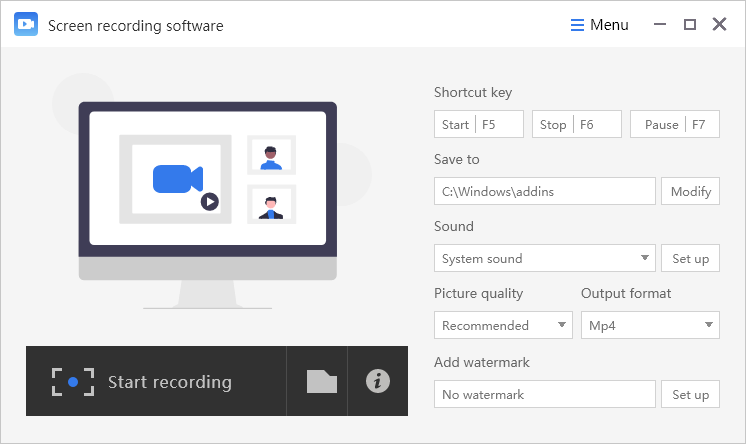The width and height of the screenshot is (746, 444).
Task: Close the Screen recording software window
Action: tap(719, 24)
